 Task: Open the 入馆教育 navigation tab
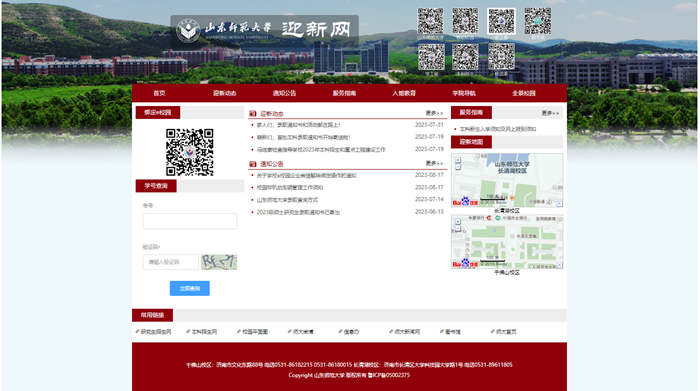point(404,93)
